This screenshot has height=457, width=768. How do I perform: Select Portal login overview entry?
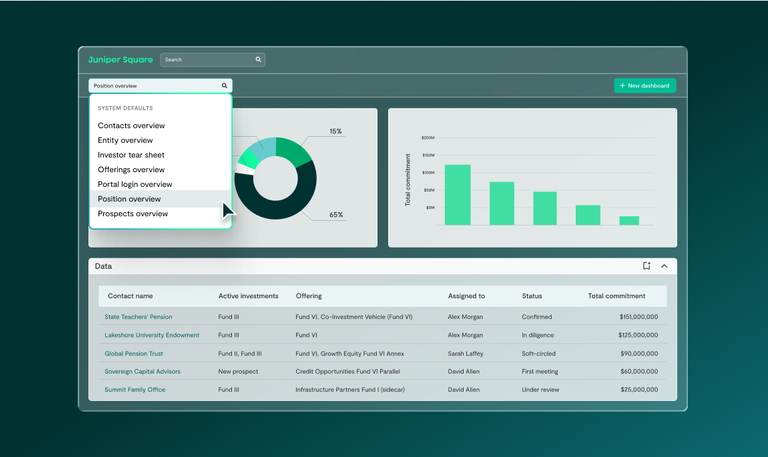[135, 184]
